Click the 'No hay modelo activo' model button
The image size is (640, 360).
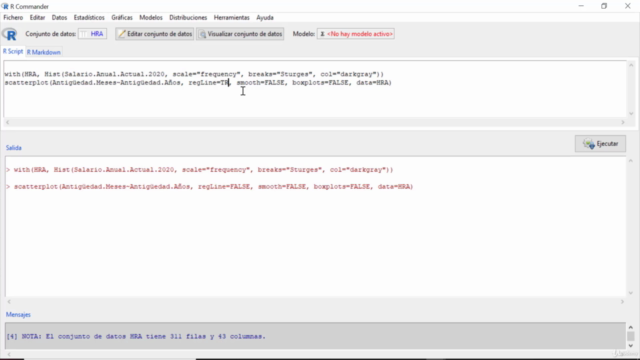click(x=356, y=34)
